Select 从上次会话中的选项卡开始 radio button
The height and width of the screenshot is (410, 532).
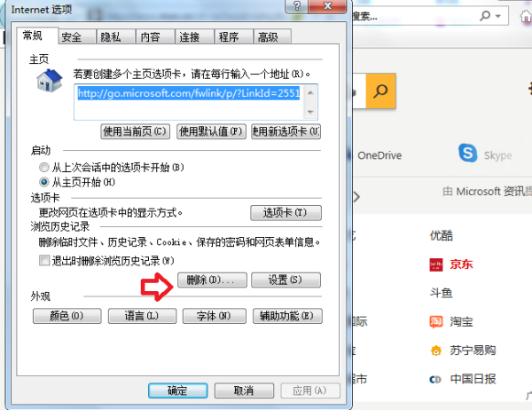coord(43,168)
